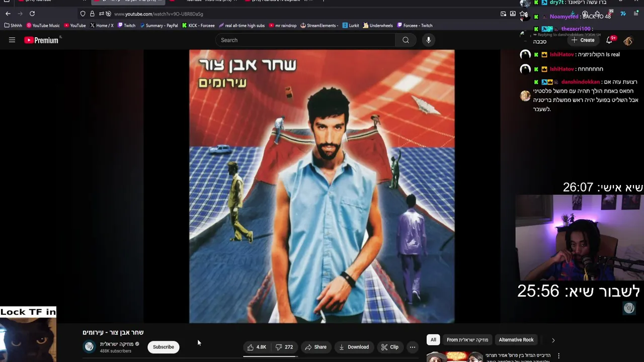644x362 pixels.
Task: Like the video (4.8K)
Action: point(257,347)
